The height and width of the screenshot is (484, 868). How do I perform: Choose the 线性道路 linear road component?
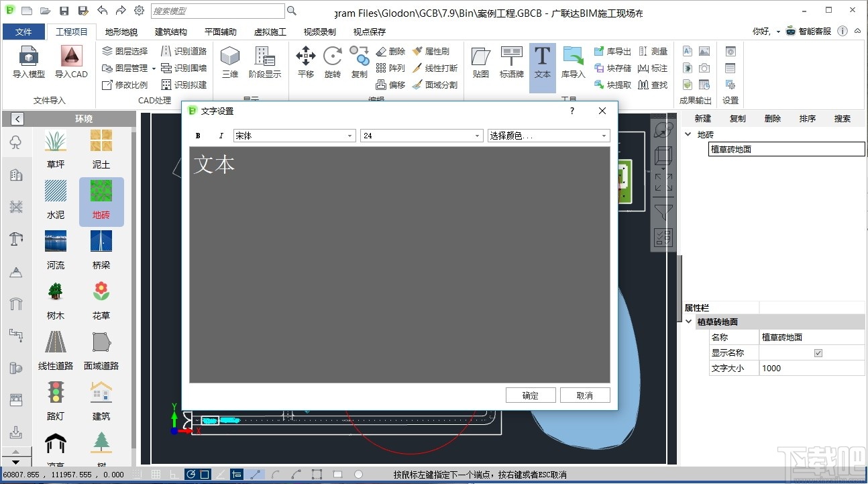coord(56,351)
